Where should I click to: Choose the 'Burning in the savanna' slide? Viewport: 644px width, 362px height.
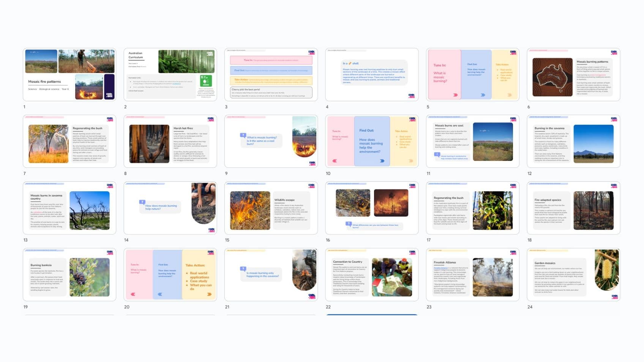pos(573,141)
